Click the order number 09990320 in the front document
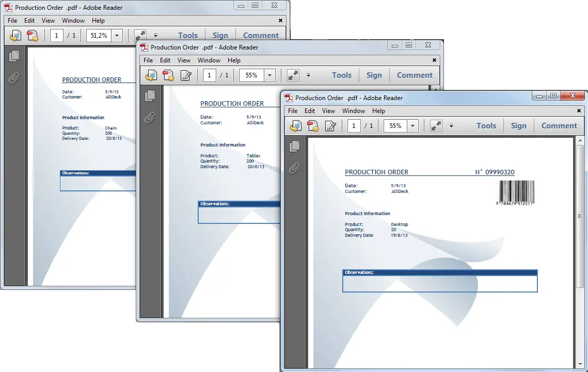 point(500,172)
